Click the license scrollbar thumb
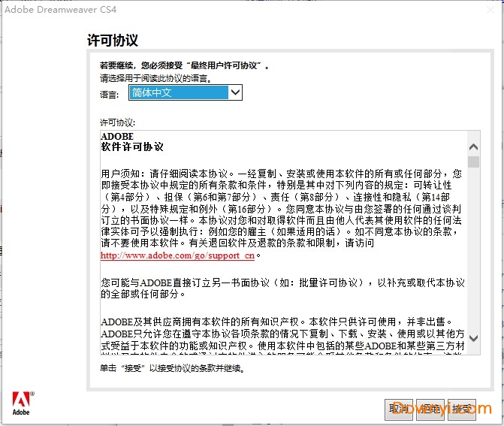This screenshot has height=426, width=504. 473,162
